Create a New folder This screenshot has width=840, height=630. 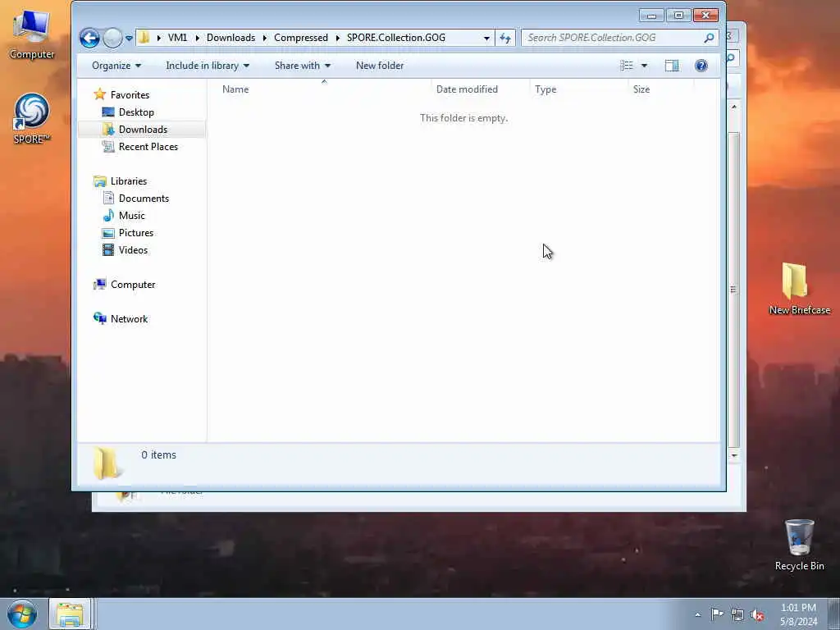[x=380, y=66]
